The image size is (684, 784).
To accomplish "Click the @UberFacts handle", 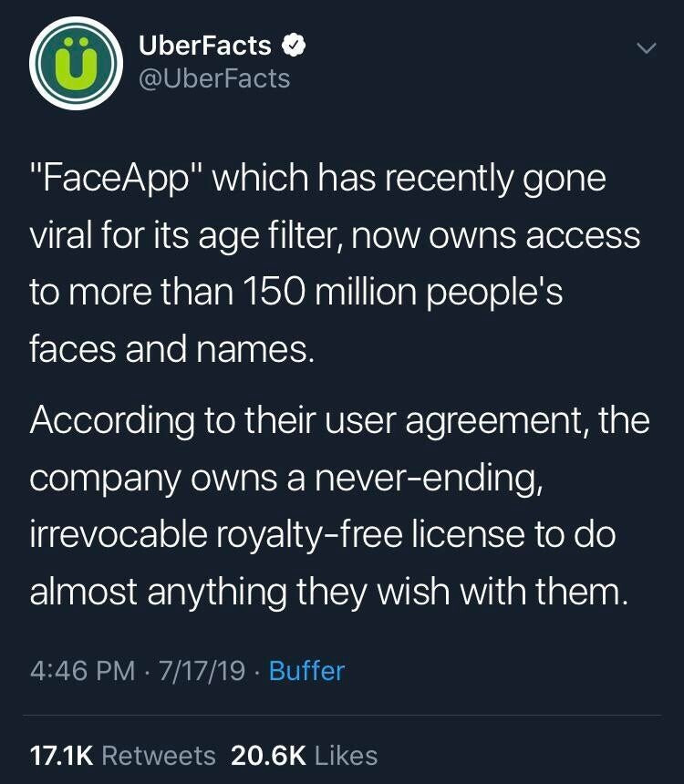I will [212, 78].
